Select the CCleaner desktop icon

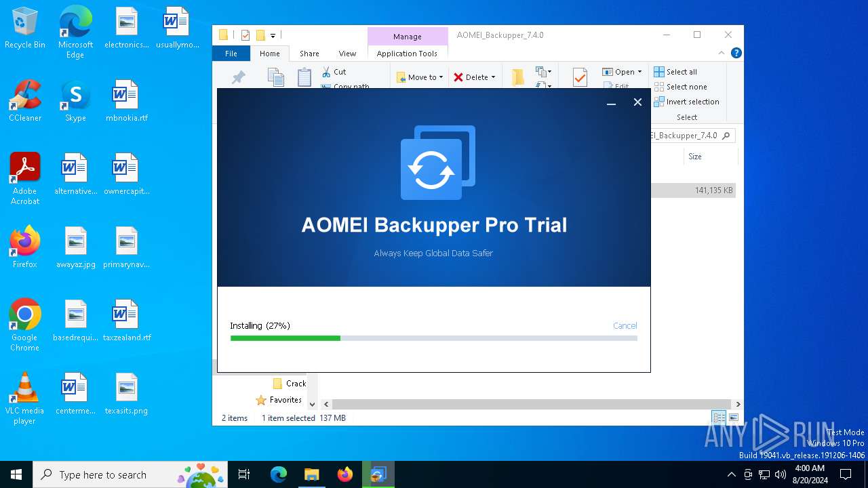coord(25,101)
